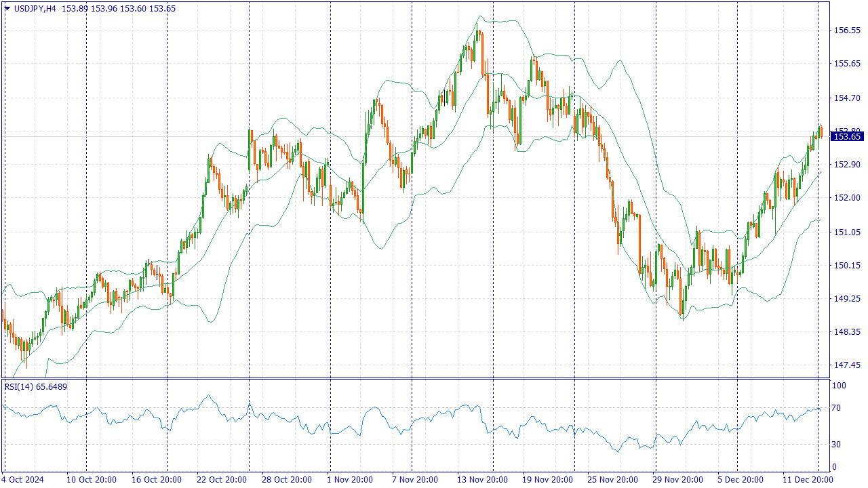Select the 13 Nov 20:00 time label
The width and height of the screenshot is (868, 488).
coord(481,480)
